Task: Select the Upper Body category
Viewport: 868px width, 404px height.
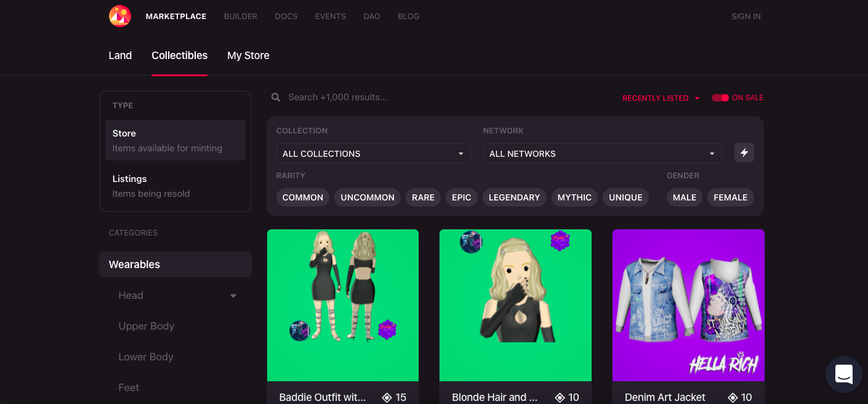Action: pos(147,327)
